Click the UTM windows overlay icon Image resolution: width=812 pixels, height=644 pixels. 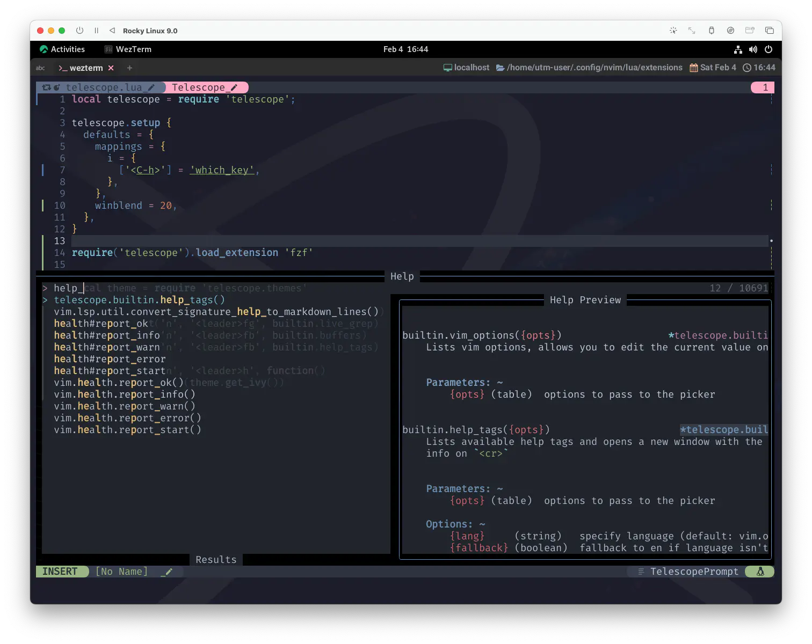[769, 31]
